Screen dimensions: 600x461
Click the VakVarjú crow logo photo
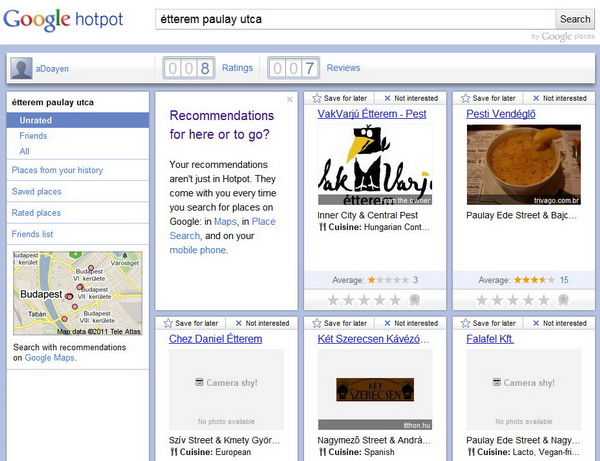pos(375,165)
